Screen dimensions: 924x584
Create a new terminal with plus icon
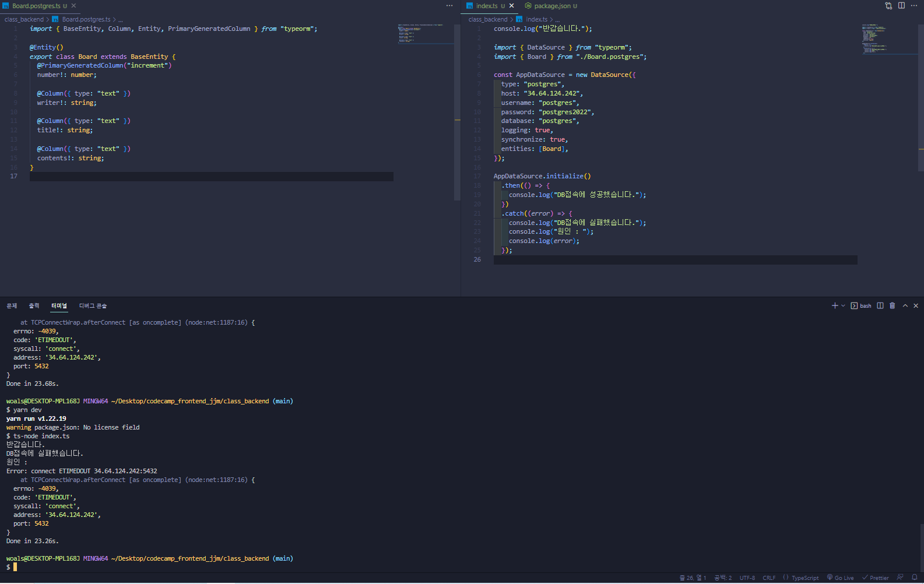(x=835, y=305)
